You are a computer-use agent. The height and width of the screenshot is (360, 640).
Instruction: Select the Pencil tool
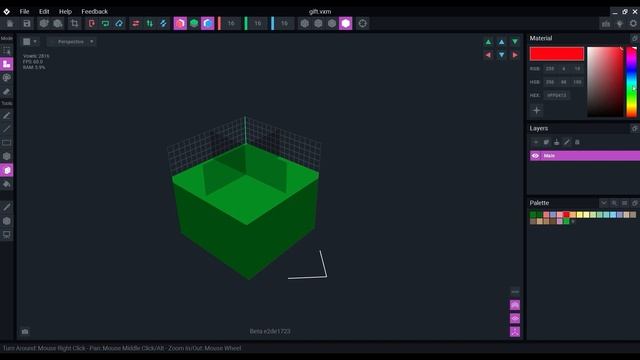7,116
